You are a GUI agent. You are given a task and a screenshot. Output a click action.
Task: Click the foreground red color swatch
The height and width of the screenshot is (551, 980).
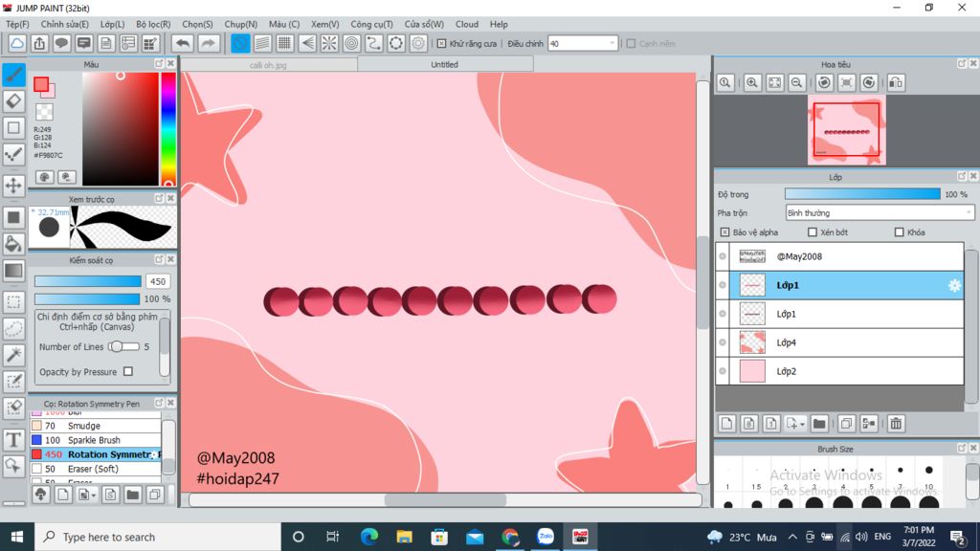pyautogui.click(x=41, y=84)
